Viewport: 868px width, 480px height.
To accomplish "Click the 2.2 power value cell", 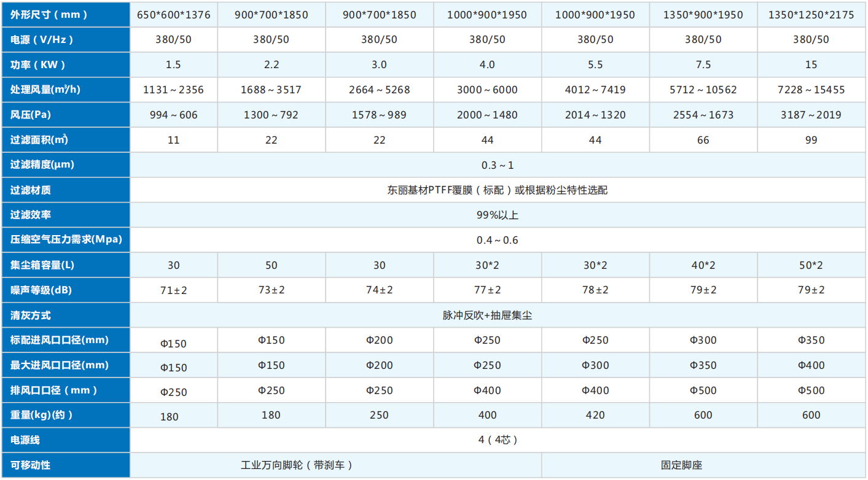I will pyautogui.click(x=272, y=64).
